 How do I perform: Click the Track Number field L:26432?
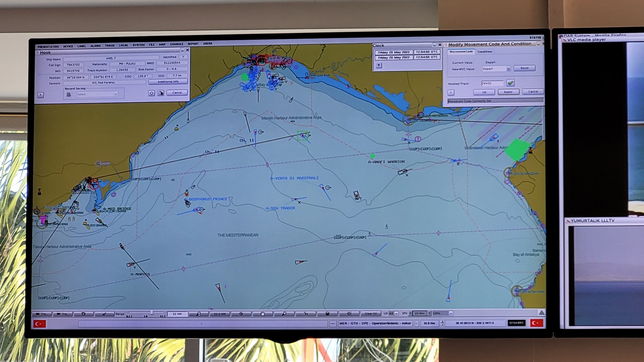[122, 70]
